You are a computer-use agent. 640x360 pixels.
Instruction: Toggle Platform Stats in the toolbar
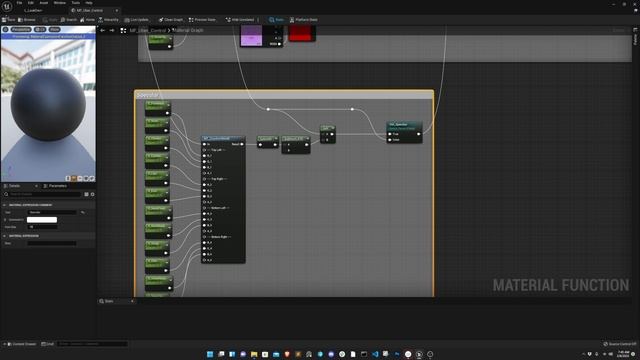click(x=304, y=20)
